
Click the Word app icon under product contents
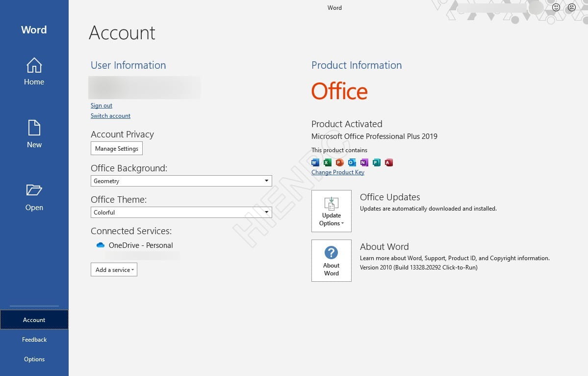[315, 162]
